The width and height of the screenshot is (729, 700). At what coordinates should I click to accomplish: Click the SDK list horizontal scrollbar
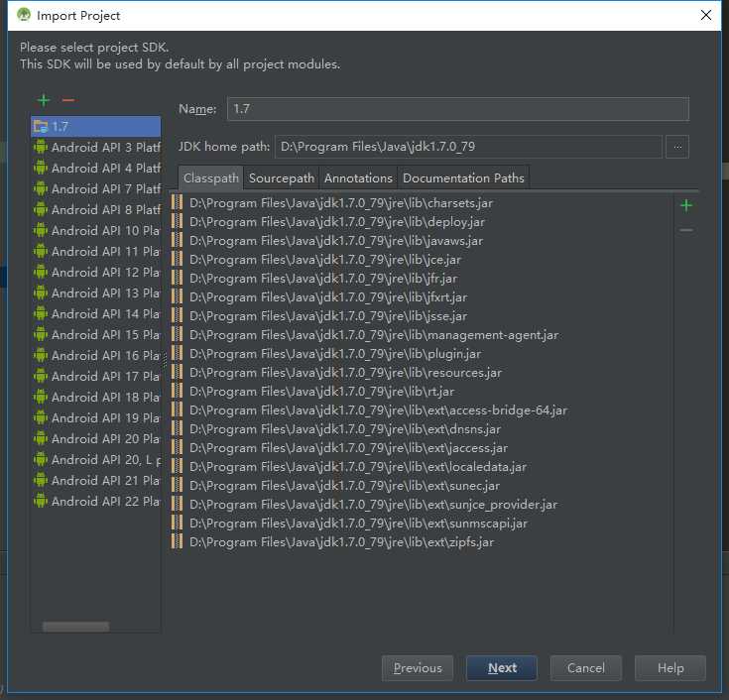[x=76, y=627]
